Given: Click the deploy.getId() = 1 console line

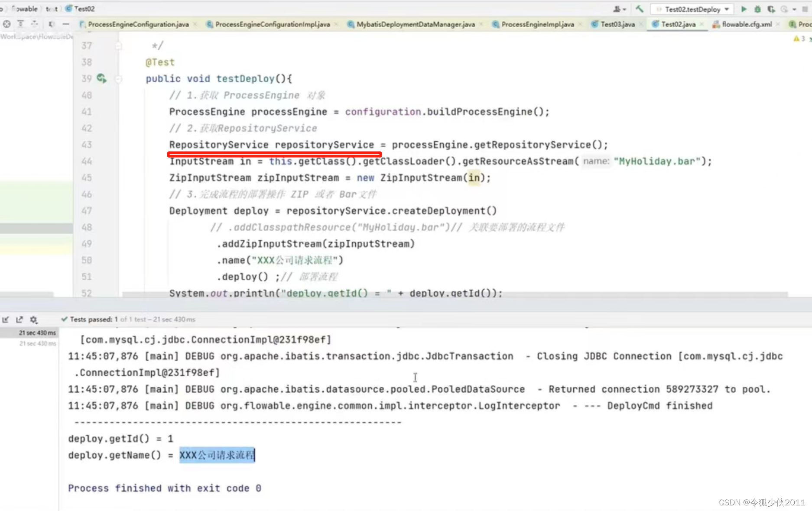Looking at the screenshot, I should coord(120,439).
